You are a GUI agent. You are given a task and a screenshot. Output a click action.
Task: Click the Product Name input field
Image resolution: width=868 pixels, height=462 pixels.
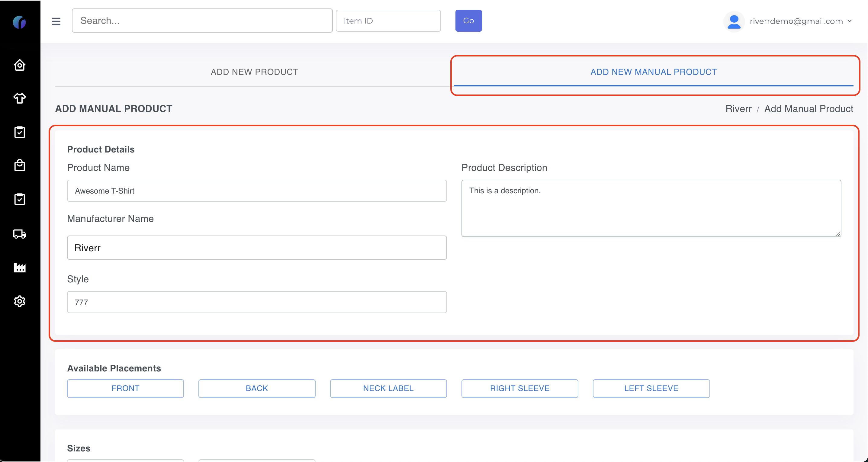[x=257, y=191]
